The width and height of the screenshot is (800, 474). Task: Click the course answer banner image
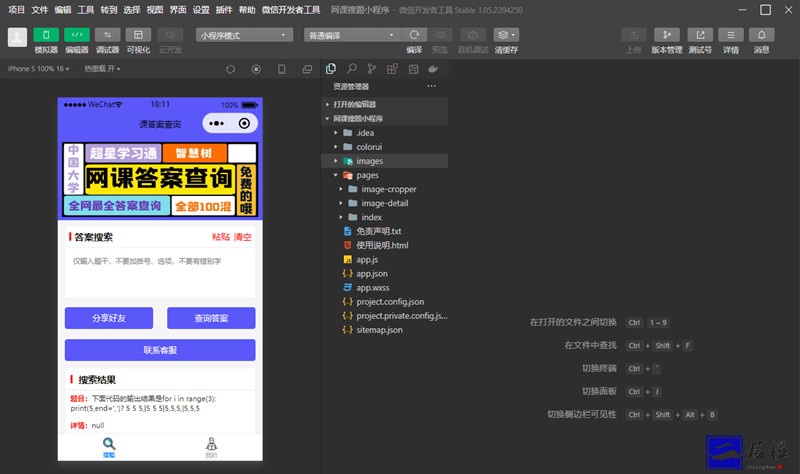pyautogui.click(x=160, y=180)
